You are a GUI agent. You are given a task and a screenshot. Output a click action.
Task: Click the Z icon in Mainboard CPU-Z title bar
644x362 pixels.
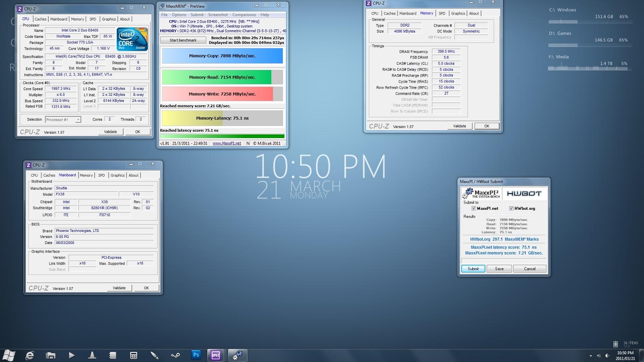coord(29,165)
